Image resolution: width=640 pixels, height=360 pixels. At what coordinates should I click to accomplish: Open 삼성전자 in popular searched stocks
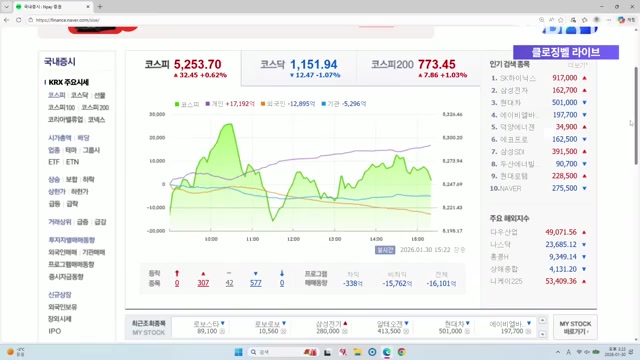pyautogui.click(x=514, y=90)
